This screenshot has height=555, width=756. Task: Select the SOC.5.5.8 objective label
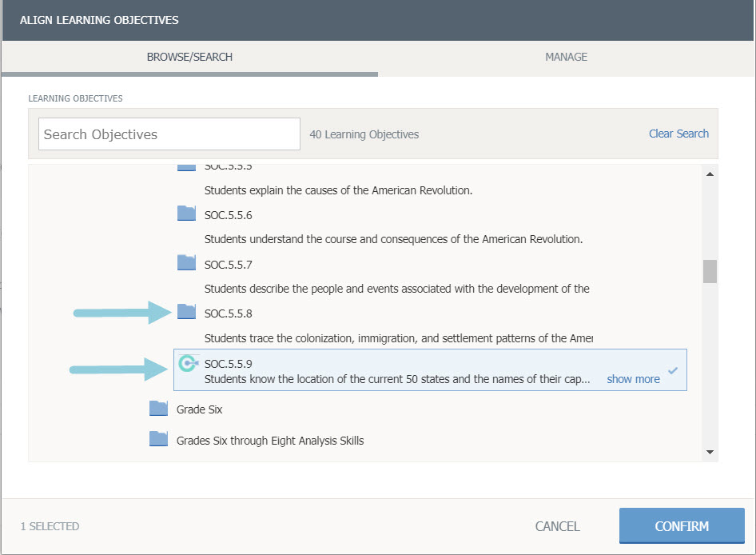pos(228,313)
